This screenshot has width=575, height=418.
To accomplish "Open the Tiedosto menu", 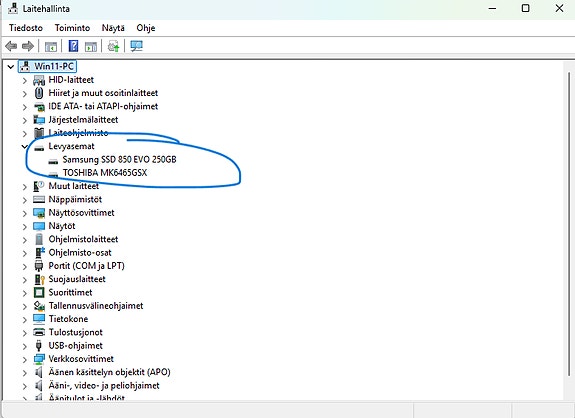I will 26,28.
